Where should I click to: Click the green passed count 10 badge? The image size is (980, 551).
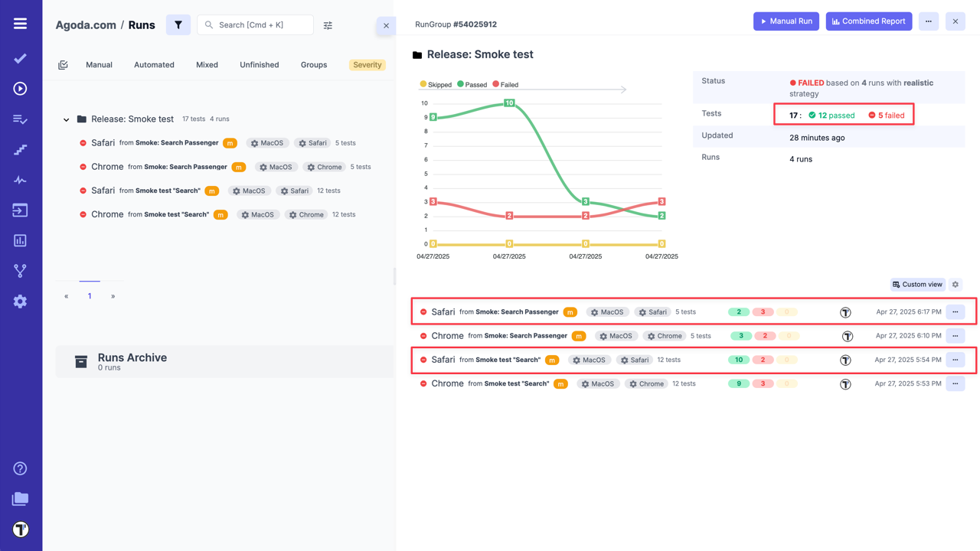[x=739, y=360]
